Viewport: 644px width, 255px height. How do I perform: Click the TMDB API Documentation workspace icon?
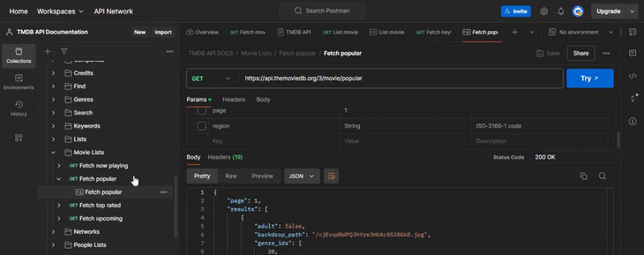9,32
